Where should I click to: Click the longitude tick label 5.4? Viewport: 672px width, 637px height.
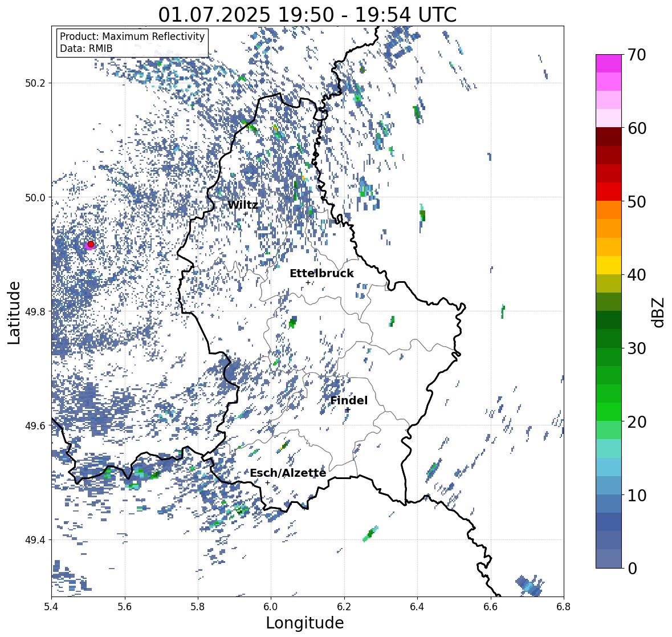click(x=51, y=607)
